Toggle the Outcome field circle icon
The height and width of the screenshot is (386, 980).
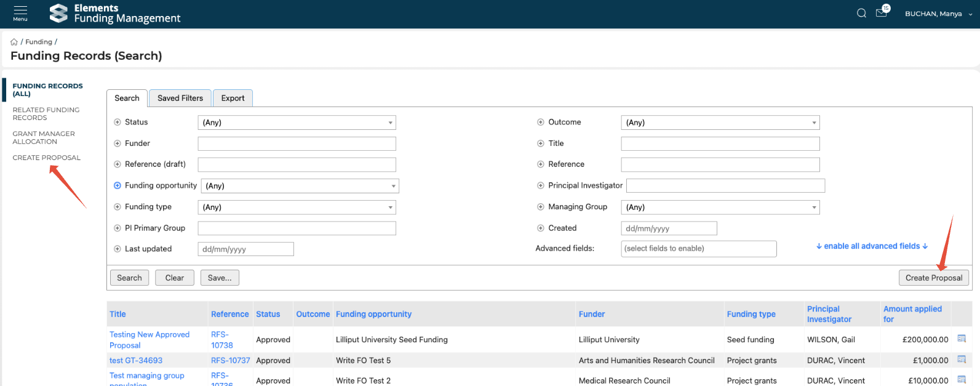coord(541,122)
